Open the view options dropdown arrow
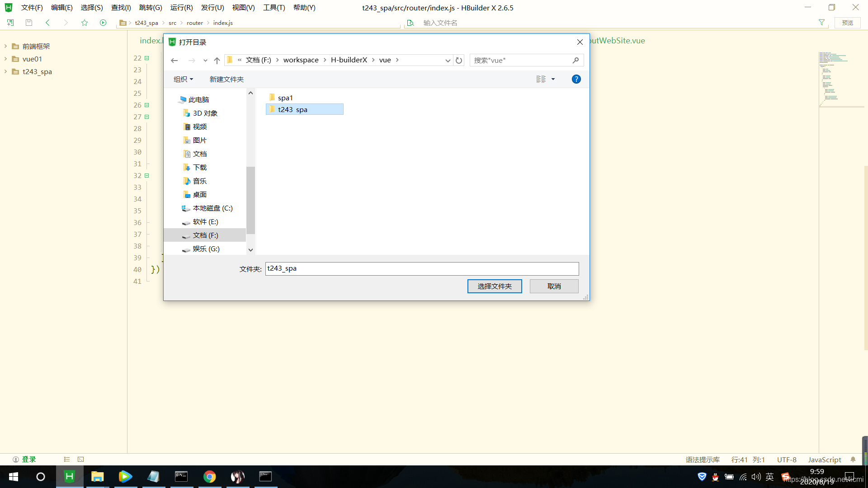Viewport: 868px width, 488px height. tap(553, 79)
